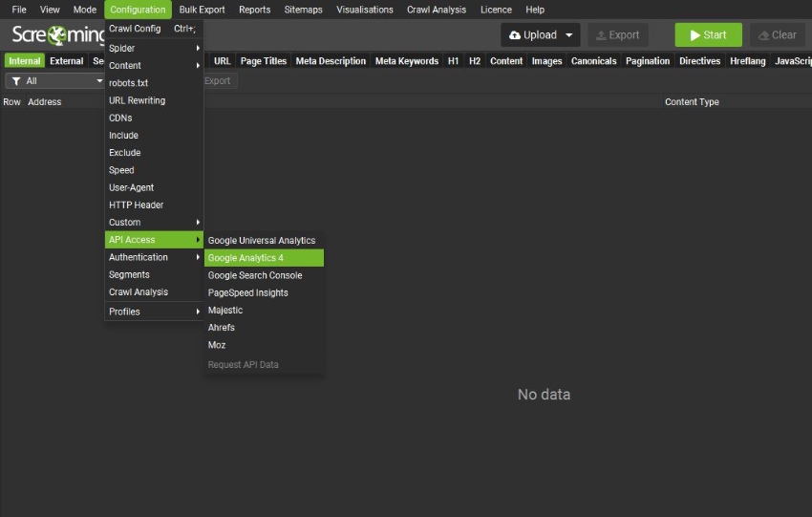This screenshot has width=812, height=517.
Task: Switch to the Pagination tab
Action: coord(648,61)
